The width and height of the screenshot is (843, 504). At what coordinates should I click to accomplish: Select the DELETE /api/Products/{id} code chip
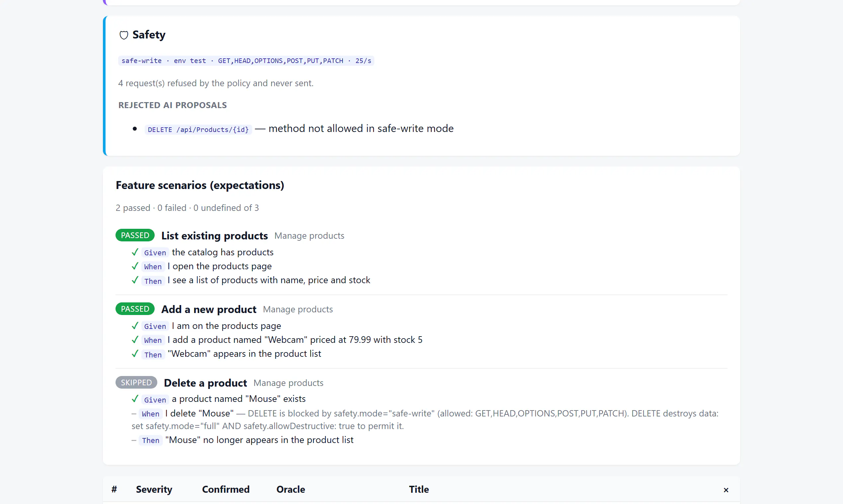(x=198, y=129)
